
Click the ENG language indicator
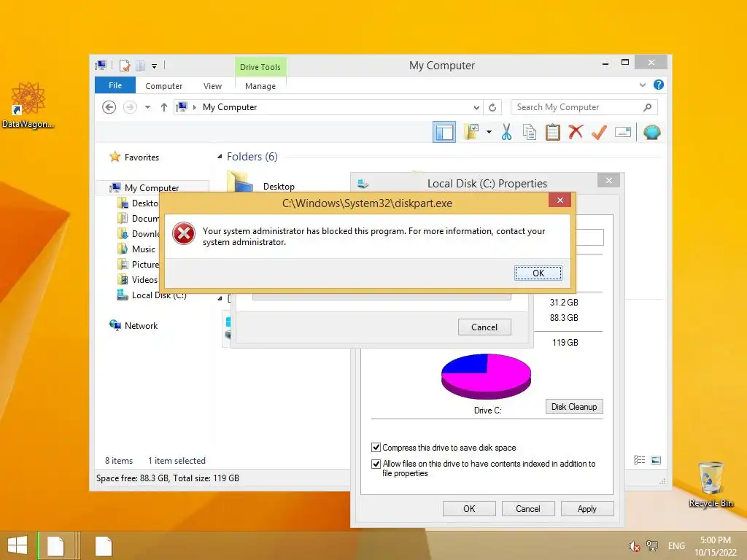[x=676, y=546]
